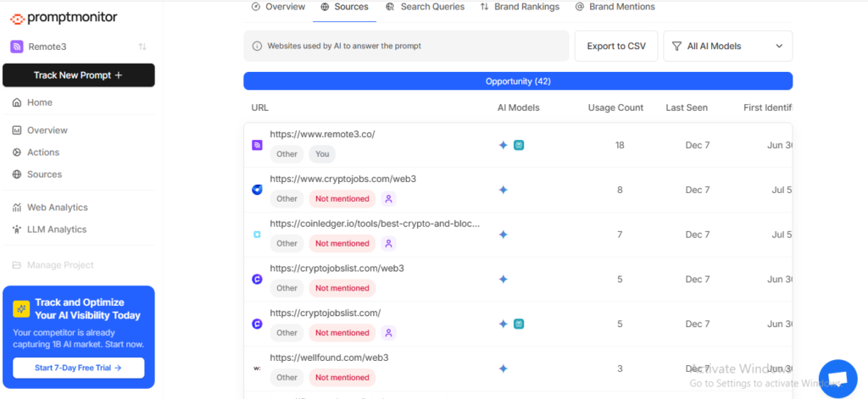Switch to the Brand Rankings tab
This screenshot has height=399, width=868.
tap(520, 7)
